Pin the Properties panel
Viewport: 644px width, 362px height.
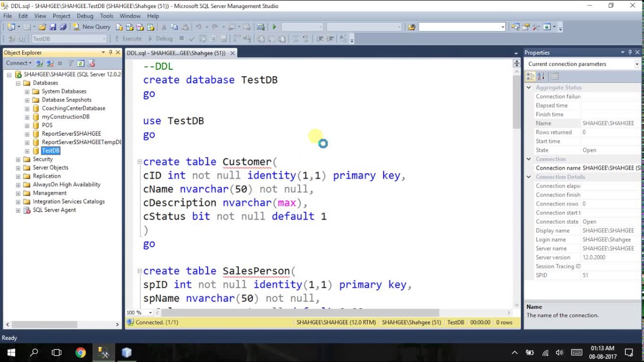coord(629,52)
